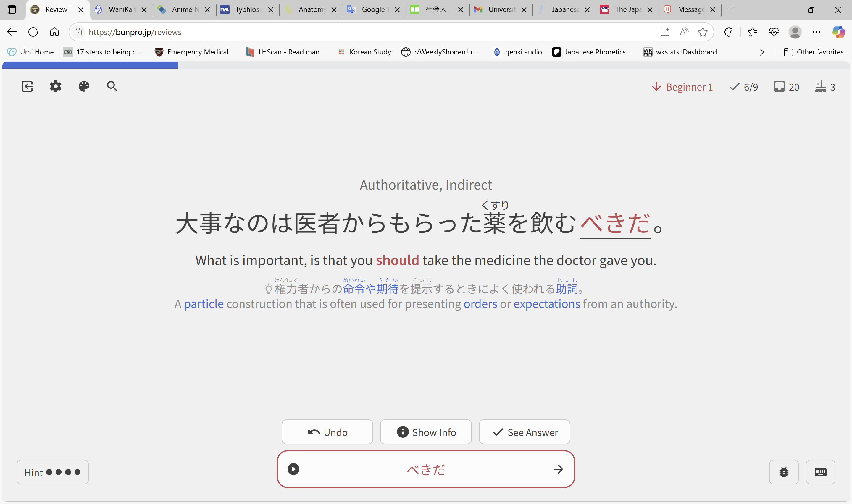Play the answer audio
This screenshot has width=852, height=504.
tap(293, 469)
